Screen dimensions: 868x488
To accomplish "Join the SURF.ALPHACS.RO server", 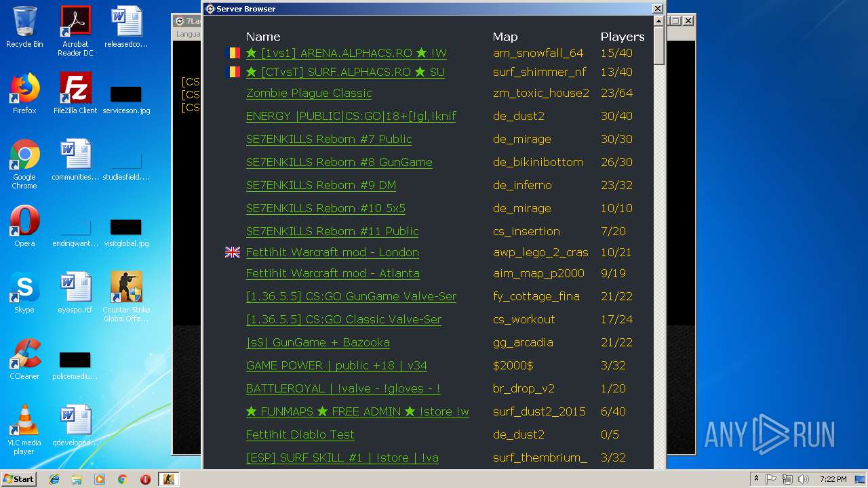I will coord(345,72).
